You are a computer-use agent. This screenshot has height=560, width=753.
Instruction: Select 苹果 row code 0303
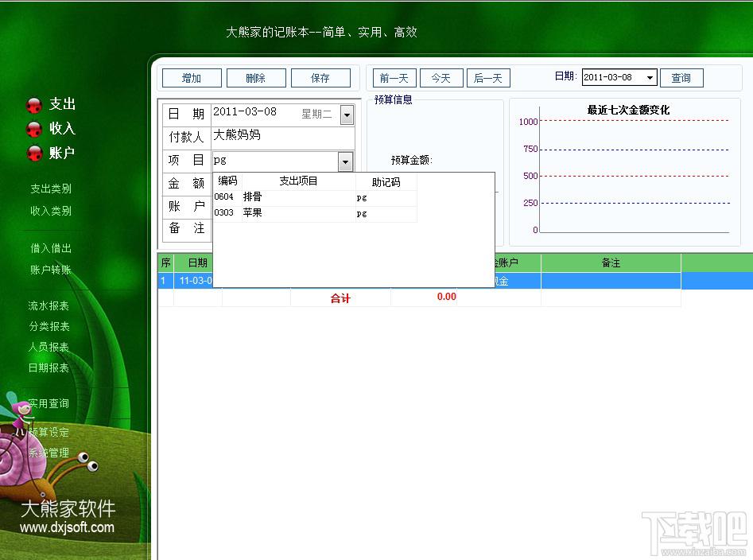(315, 213)
